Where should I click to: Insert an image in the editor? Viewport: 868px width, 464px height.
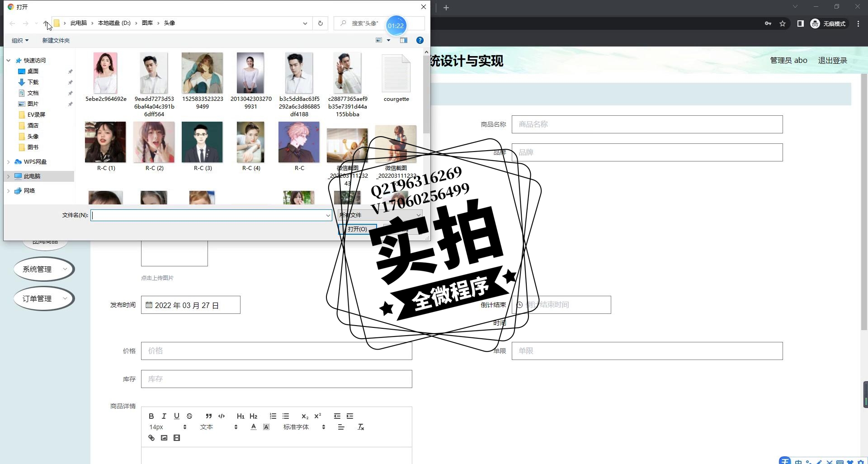pyautogui.click(x=164, y=438)
